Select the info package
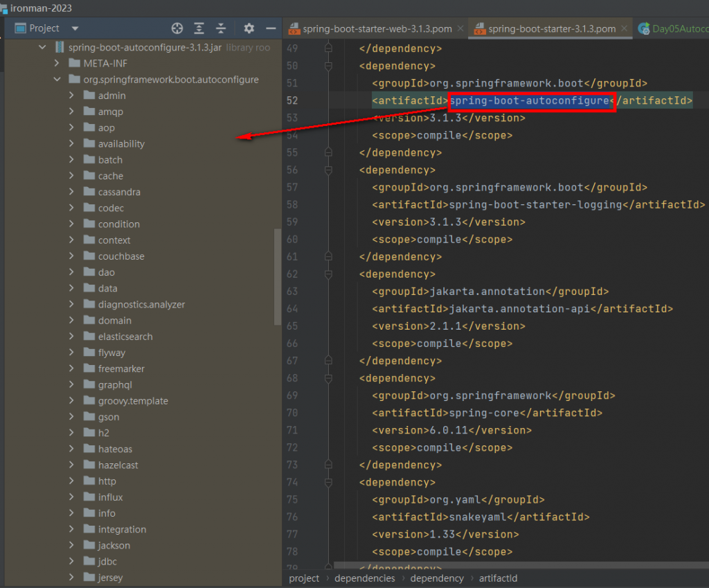Viewport: 709px width, 588px height. pyautogui.click(x=107, y=513)
